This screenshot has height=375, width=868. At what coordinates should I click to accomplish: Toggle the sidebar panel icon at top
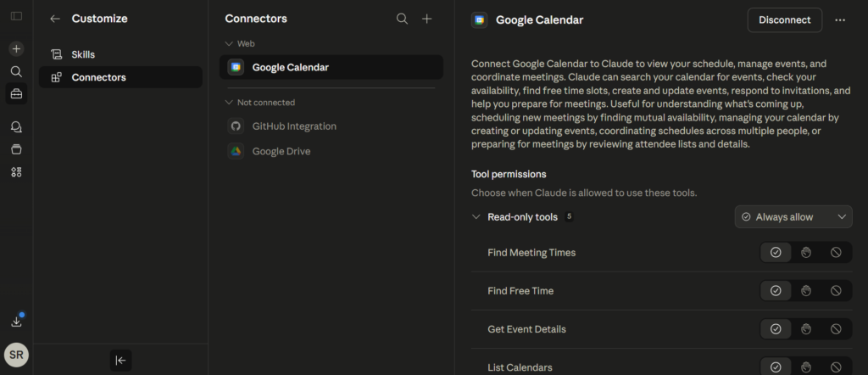pyautogui.click(x=16, y=16)
